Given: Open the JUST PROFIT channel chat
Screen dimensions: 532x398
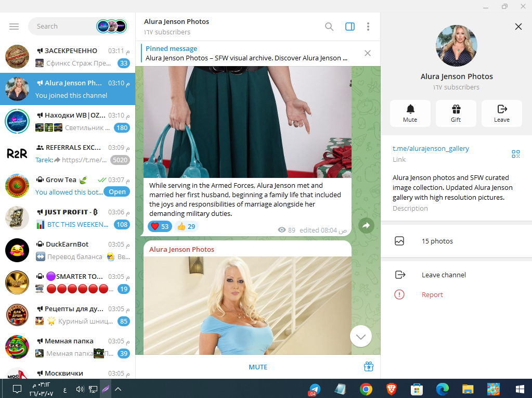Looking at the screenshot, I should (68, 218).
